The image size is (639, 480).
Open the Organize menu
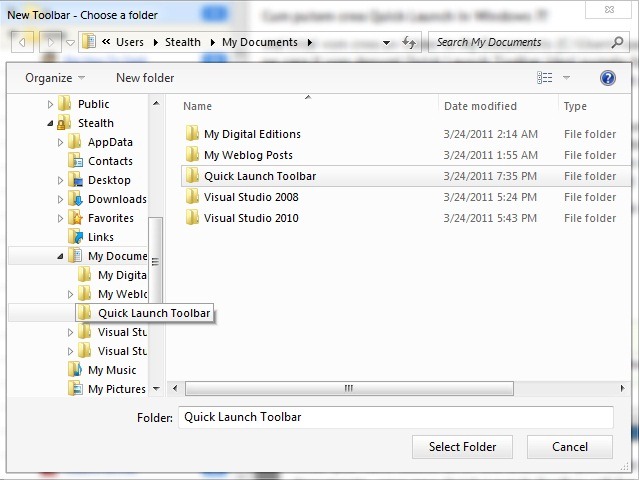click(55, 77)
